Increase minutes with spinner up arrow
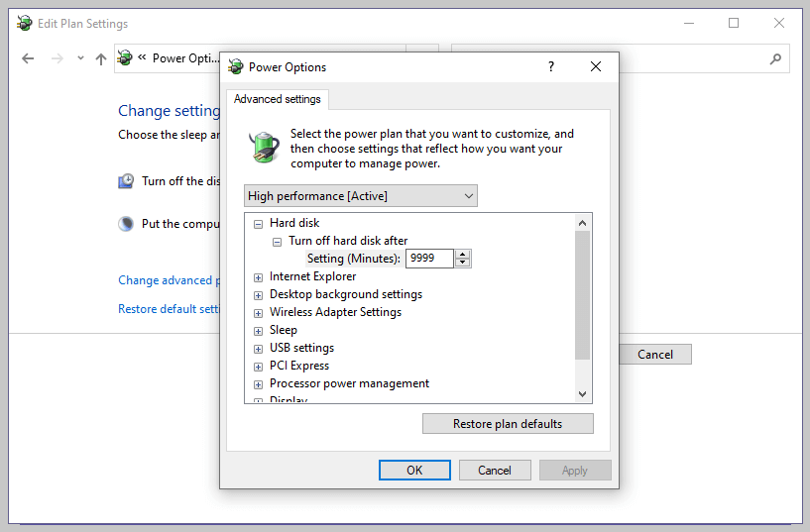 coord(462,254)
